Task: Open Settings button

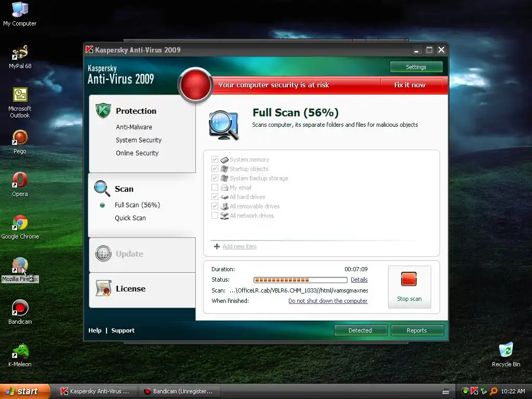Action: coord(416,67)
